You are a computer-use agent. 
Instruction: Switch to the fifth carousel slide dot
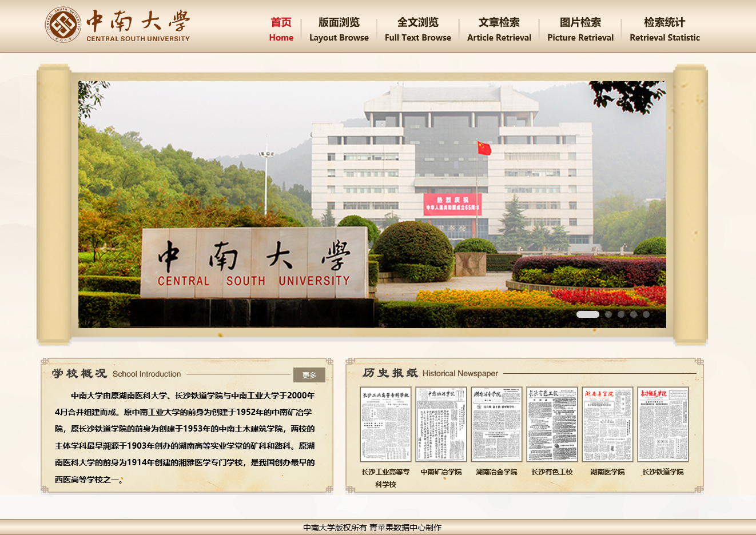(x=646, y=314)
